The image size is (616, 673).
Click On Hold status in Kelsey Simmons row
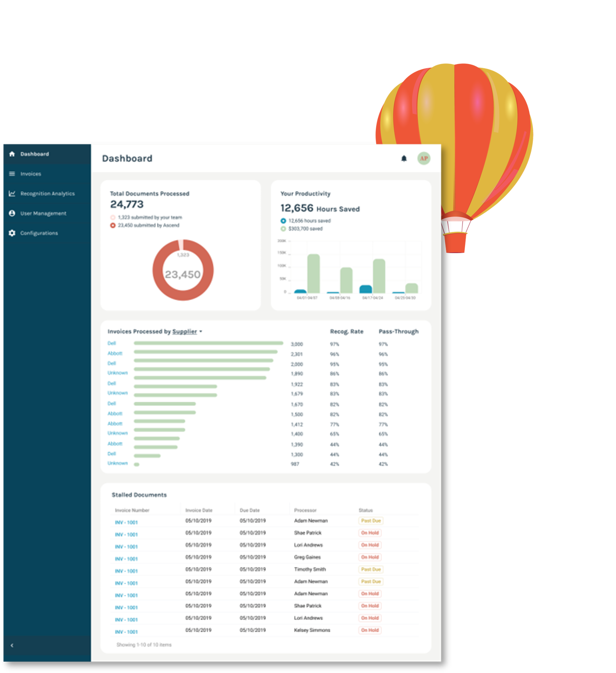pyautogui.click(x=370, y=630)
